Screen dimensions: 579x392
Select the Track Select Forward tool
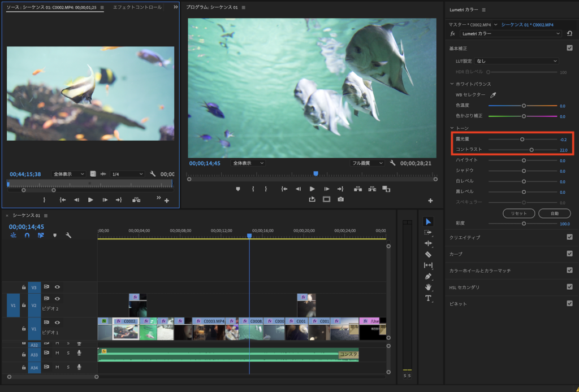click(428, 232)
